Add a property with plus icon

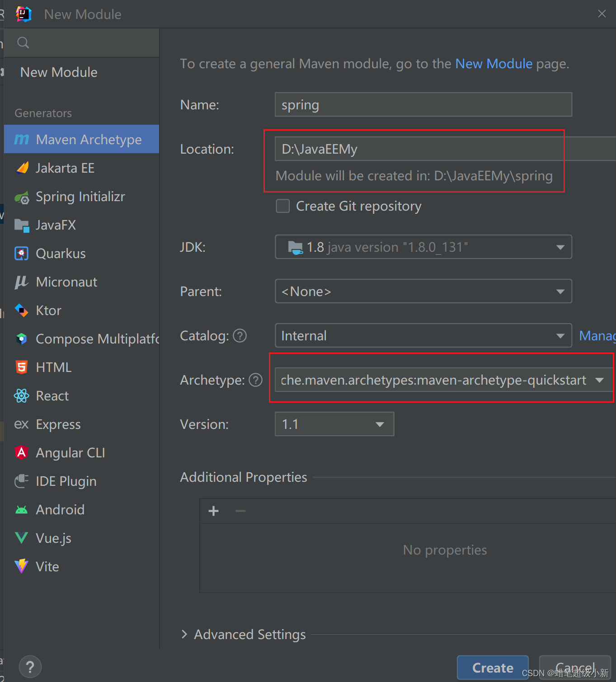click(x=214, y=511)
